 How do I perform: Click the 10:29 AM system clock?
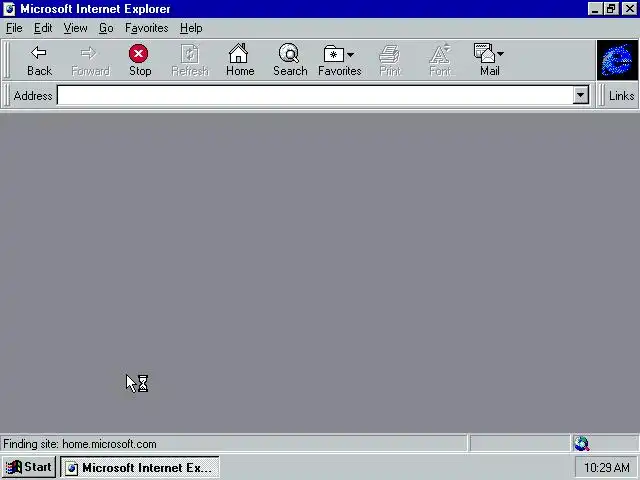607,467
